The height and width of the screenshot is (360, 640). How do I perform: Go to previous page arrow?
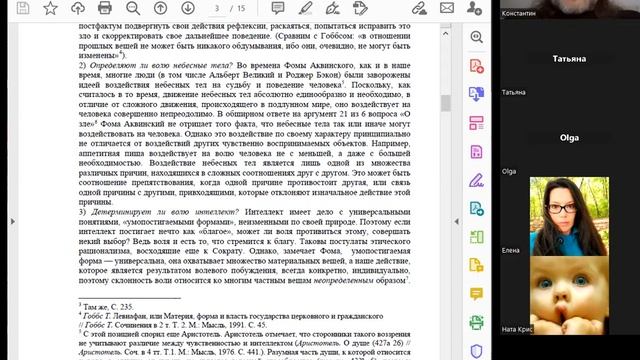160,8
